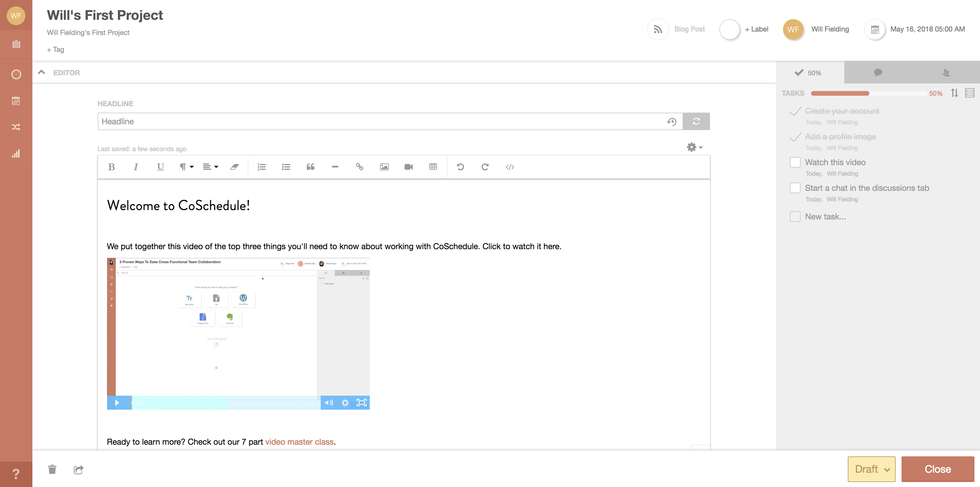This screenshot has width=980, height=487.
Task: Redo the last edit
Action: tap(485, 167)
